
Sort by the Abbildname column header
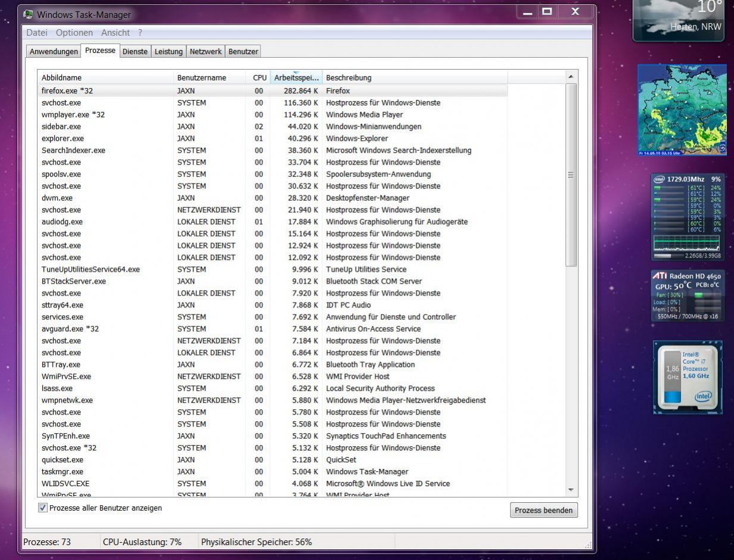(105, 77)
